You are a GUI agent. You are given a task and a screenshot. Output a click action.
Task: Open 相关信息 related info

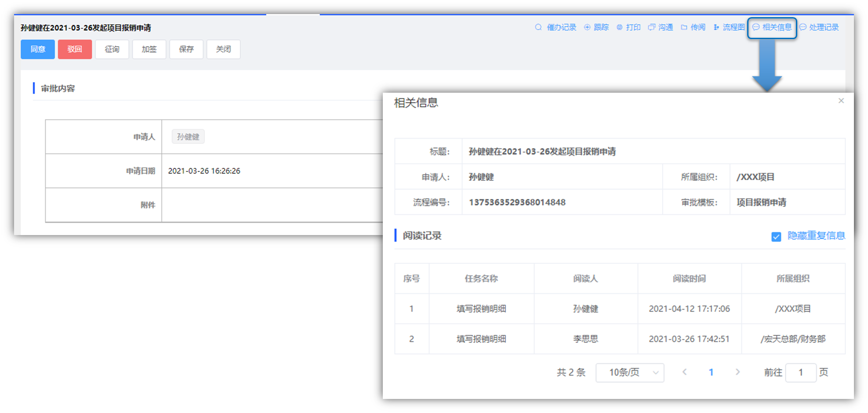(x=772, y=27)
